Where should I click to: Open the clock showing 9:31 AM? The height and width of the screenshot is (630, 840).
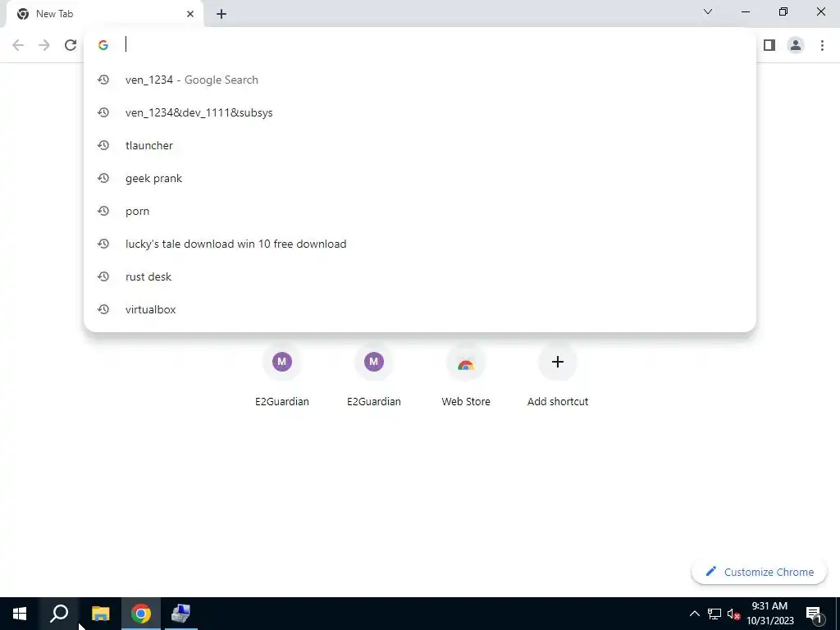[x=769, y=614]
